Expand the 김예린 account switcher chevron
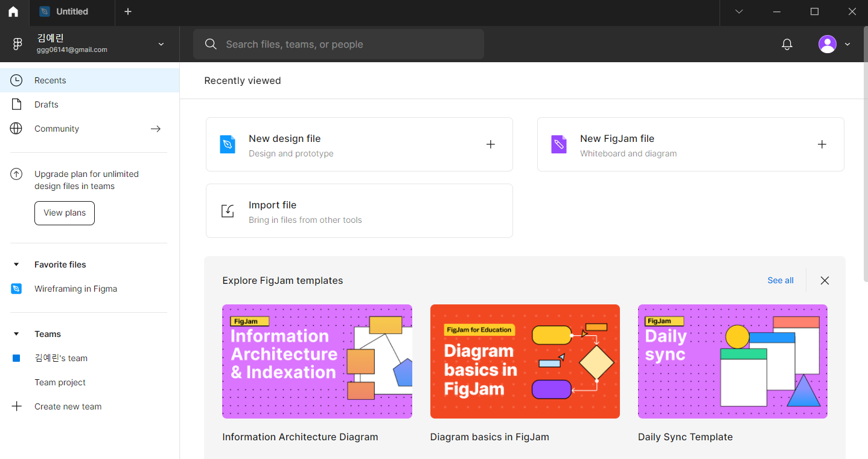The height and width of the screenshot is (459, 868). (161, 44)
